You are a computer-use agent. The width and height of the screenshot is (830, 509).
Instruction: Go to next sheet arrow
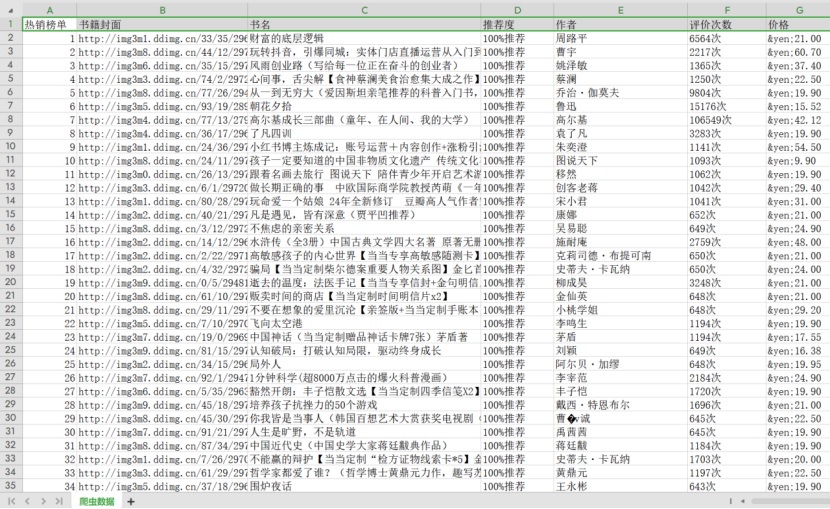tap(43, 501)
